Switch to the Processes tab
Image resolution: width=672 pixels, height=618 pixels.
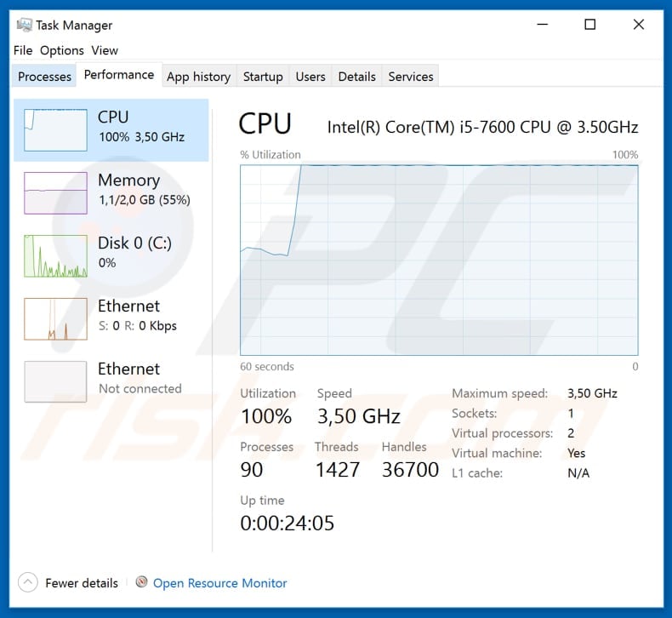(44, 77)
